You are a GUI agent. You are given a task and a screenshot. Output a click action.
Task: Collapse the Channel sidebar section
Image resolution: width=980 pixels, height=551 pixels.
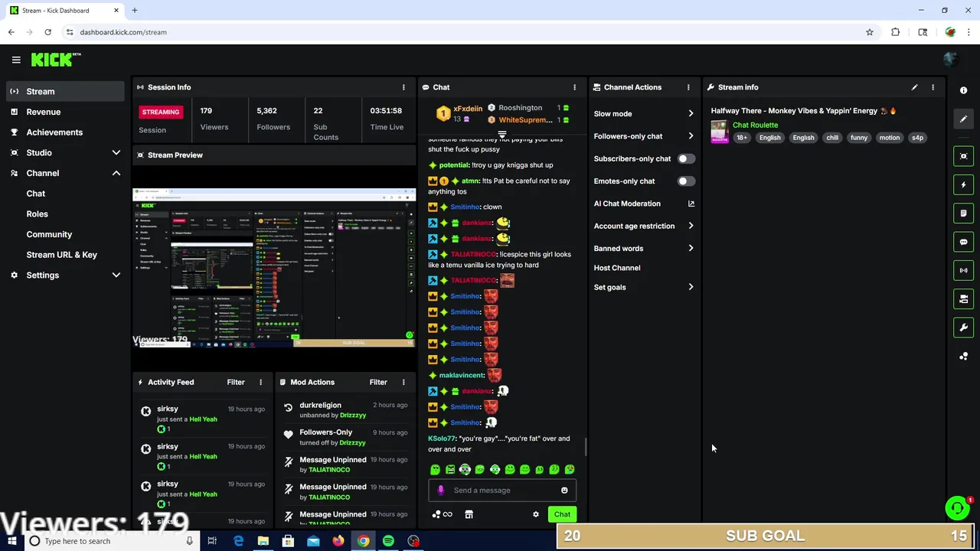pos(116,173)
